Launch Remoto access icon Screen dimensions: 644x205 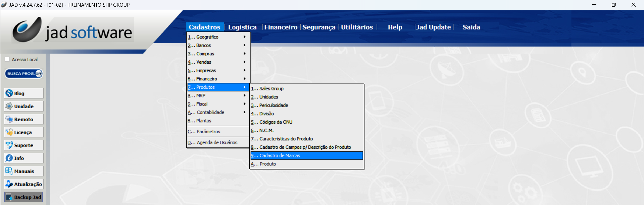23,120
